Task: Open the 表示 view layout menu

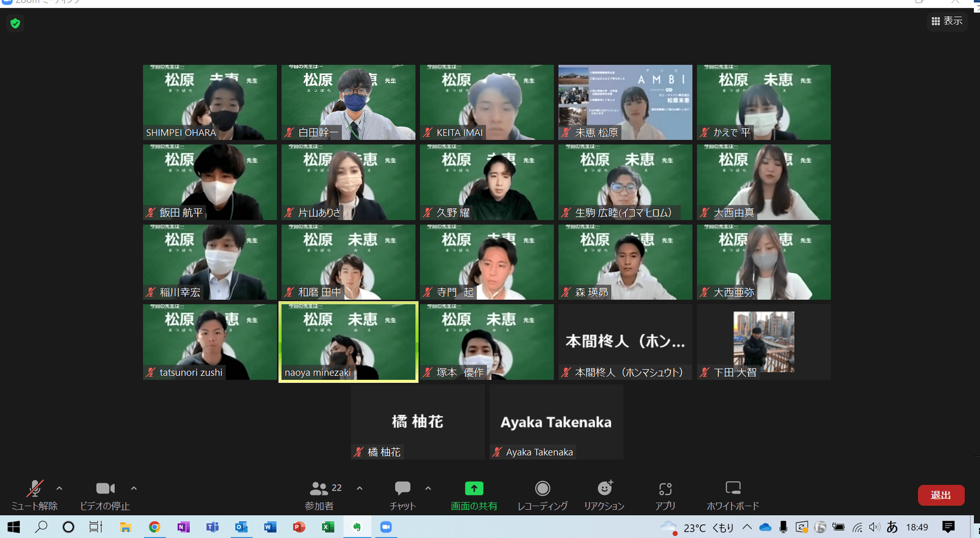Action: (x=947, y=21)
